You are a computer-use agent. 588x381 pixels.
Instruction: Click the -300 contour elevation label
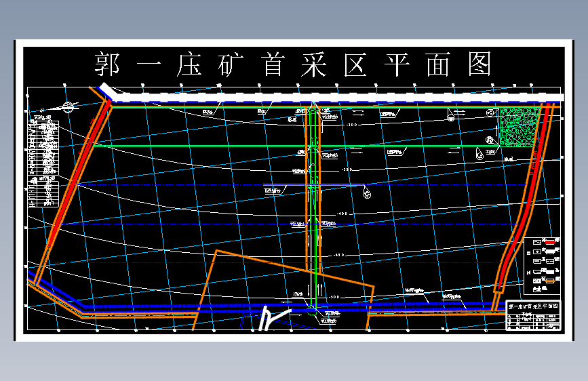[x=352, y=125]
